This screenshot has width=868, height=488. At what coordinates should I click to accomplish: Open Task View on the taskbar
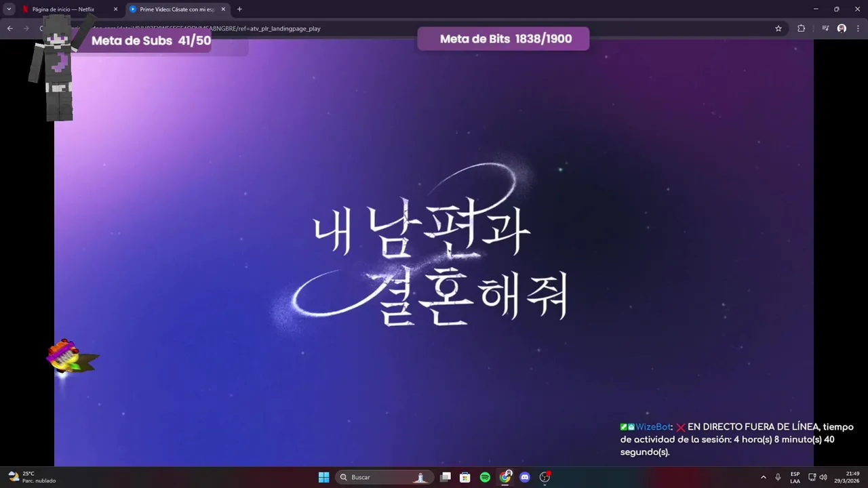pos(446,477)
